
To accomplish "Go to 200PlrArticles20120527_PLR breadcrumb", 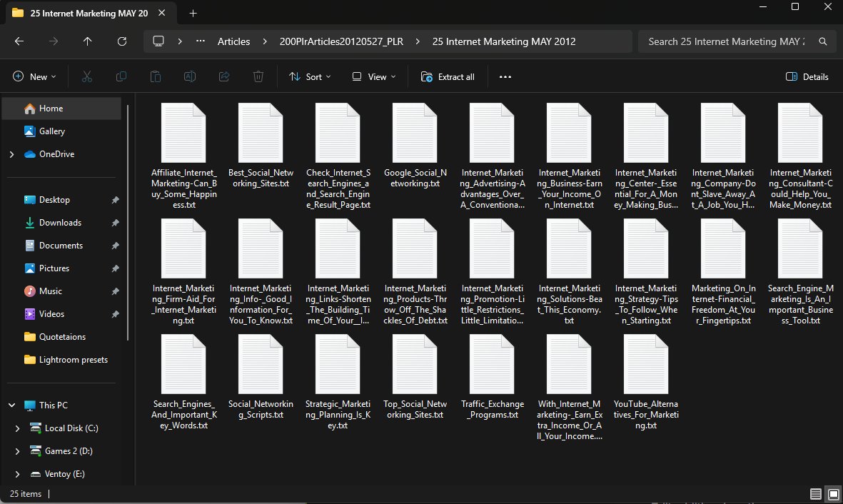I will pos(341,41).
